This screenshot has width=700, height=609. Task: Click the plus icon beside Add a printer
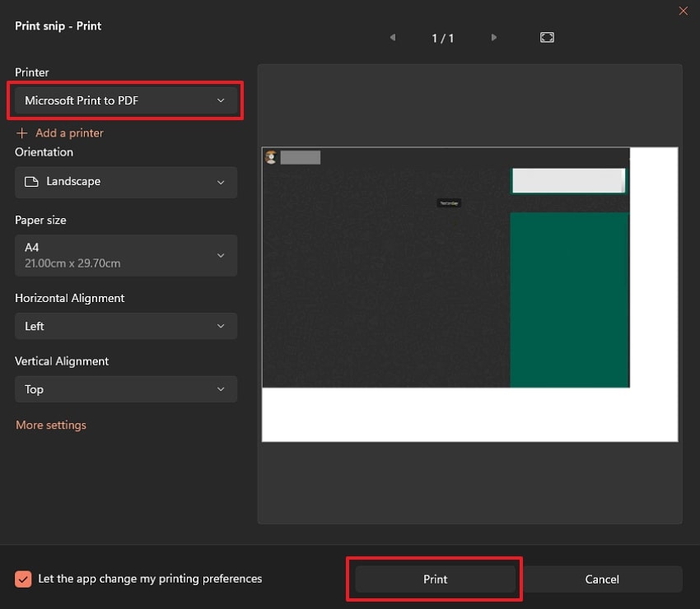tap(21, 132)
